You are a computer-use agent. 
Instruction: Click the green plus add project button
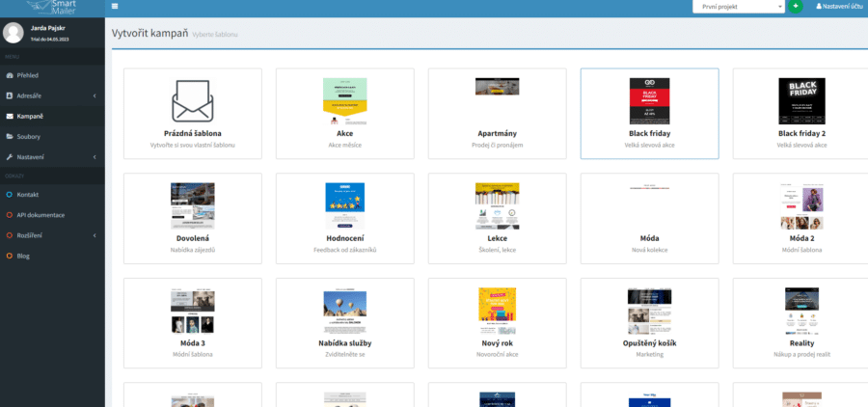tap(796, 6)
